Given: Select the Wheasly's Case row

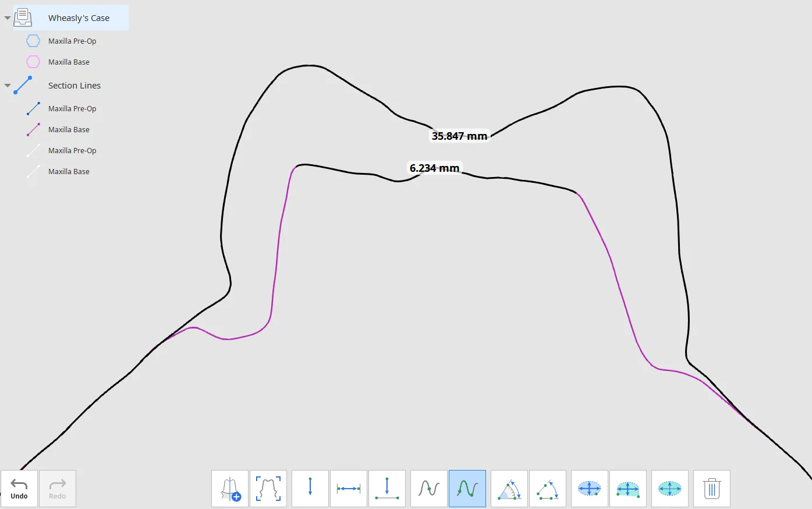Looking at the screenshot, I should pyautogui.click(x=71, y=17).
